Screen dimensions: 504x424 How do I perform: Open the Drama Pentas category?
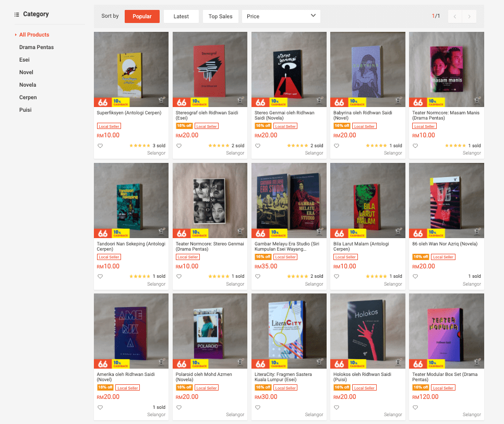[37, 48]
